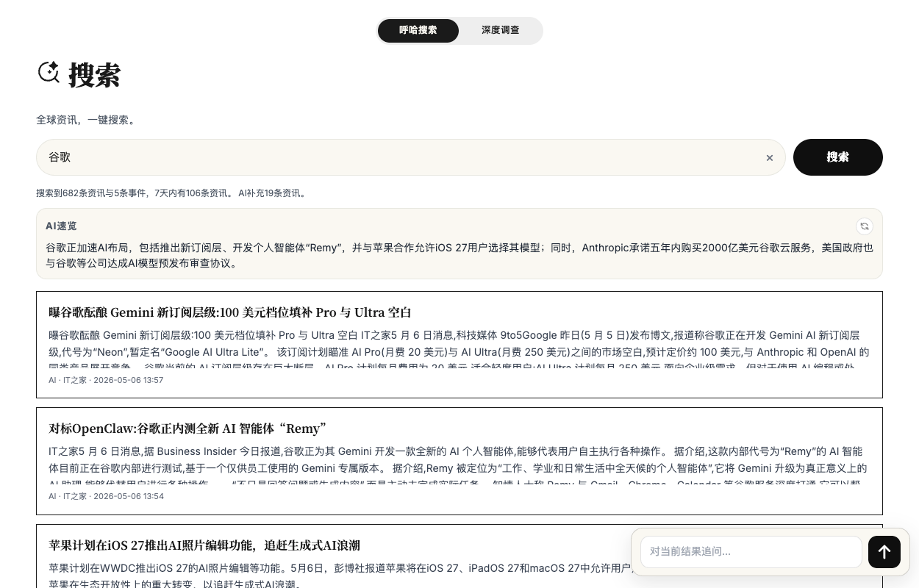Click the search result count text
919x588 pixels.
pyautogui.click(x=171, y=193)
